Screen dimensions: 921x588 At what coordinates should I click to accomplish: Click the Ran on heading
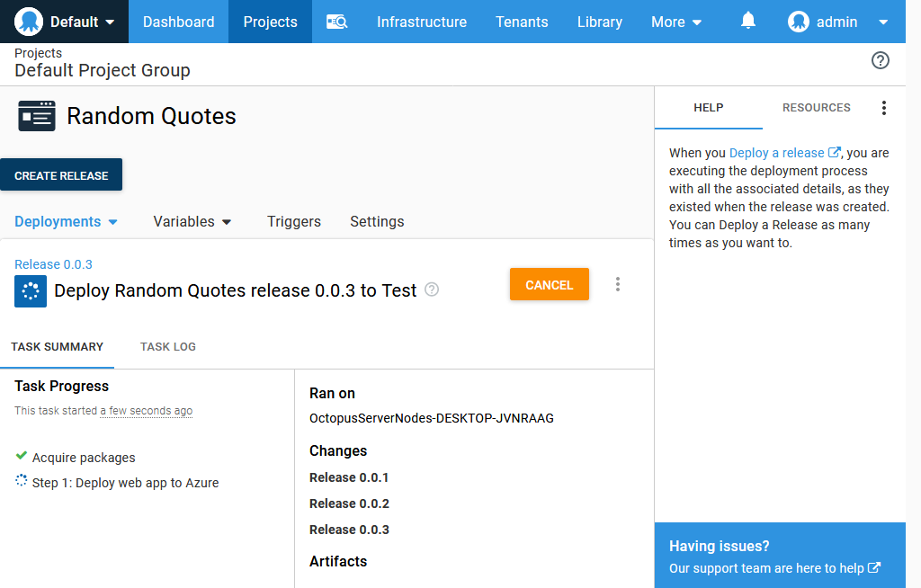coord(333,394)
